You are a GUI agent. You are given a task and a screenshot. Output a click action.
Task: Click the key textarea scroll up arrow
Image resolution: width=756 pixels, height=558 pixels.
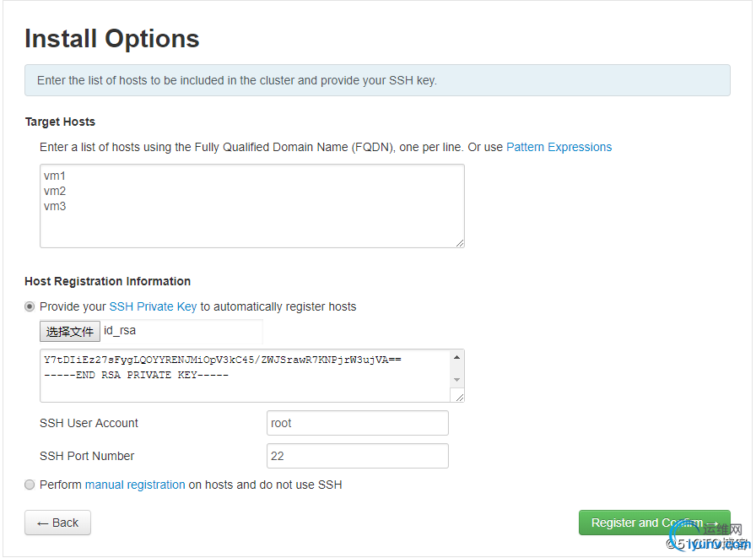pos(457,357)
